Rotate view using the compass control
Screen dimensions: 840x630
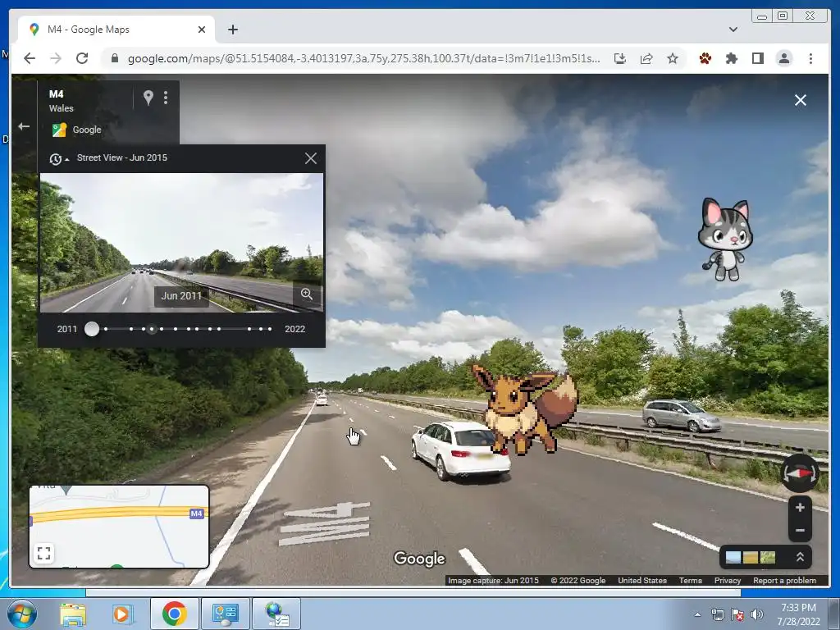click(x=799, y=473)
